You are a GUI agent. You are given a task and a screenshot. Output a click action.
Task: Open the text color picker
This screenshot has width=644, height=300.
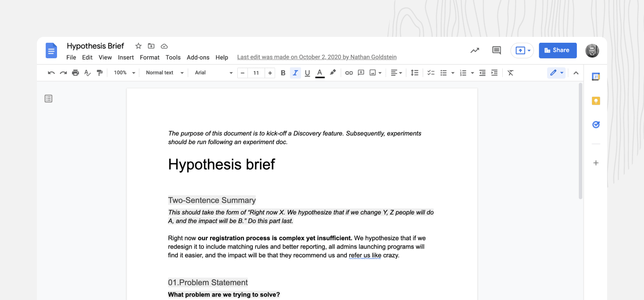319,72
